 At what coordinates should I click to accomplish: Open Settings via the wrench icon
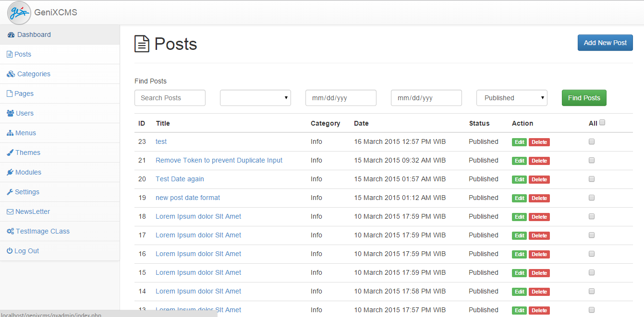pyautogui.click(x=9, y=191)
